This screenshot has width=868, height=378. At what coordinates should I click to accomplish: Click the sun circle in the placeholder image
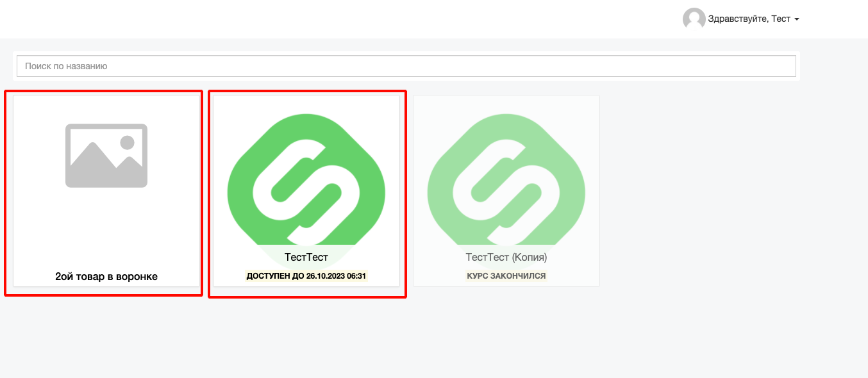click(x=128, y=142)
